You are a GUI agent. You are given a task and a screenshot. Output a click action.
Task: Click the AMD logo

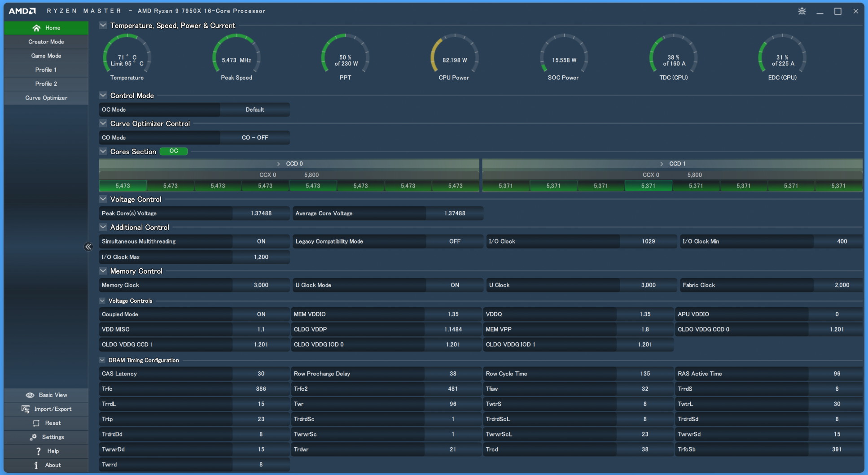22,11
